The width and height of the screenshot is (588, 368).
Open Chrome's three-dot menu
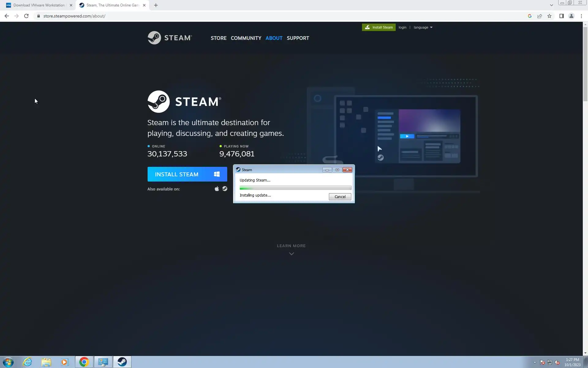point(581,16)
